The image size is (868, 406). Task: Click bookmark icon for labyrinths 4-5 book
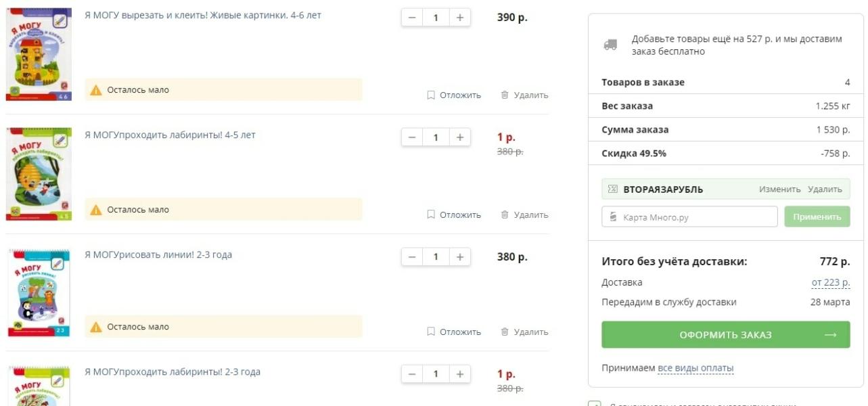pos(431,215)
